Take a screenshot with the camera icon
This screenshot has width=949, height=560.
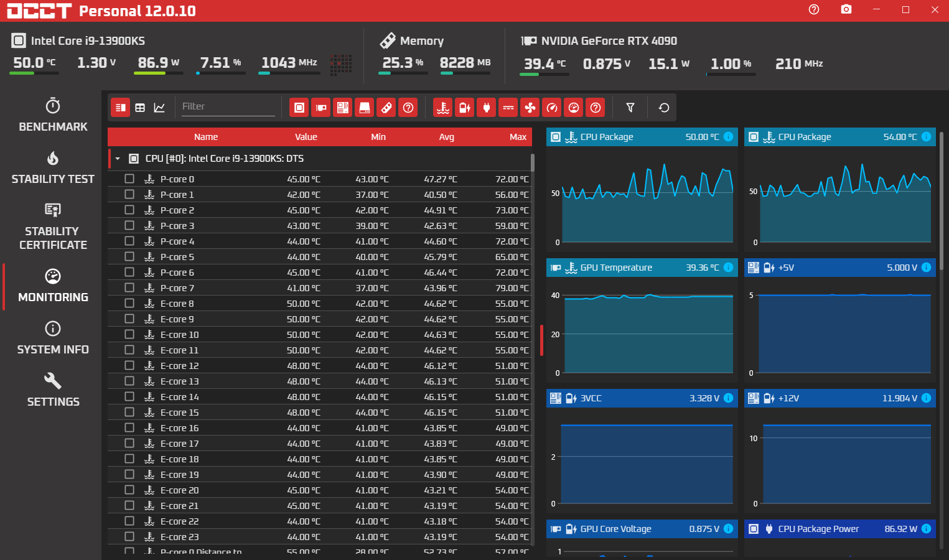click(846, 9)
